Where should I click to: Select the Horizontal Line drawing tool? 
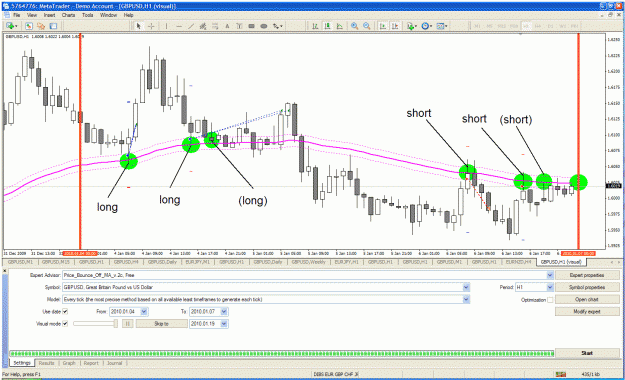(x=179, y=26)
